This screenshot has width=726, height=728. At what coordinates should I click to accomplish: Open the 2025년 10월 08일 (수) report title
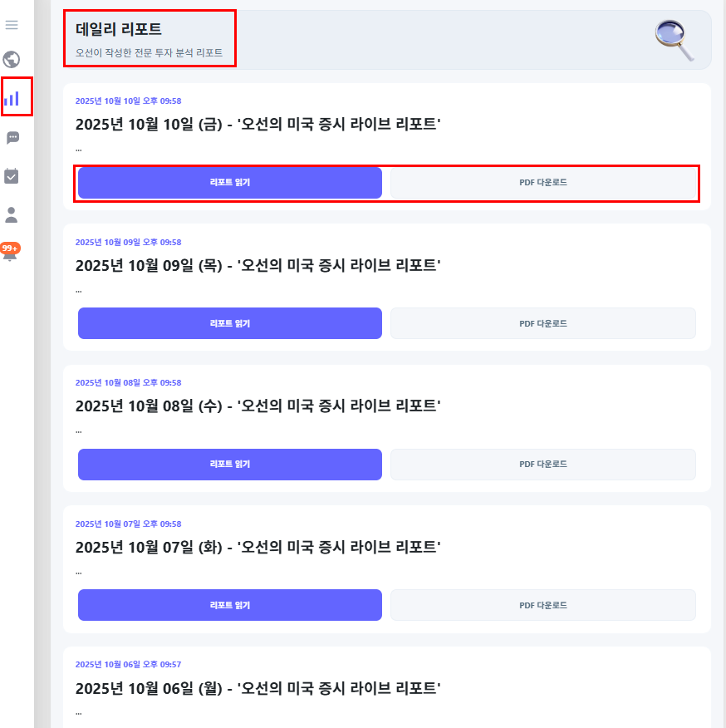tap(258, 406)
